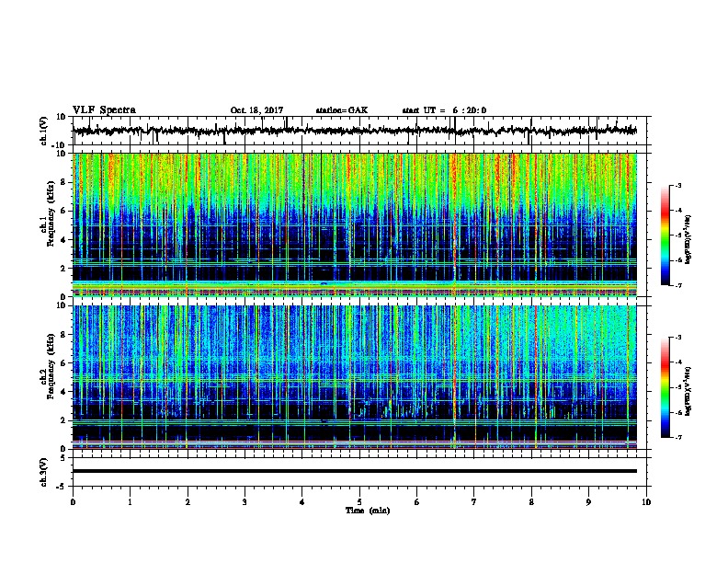The height and width of the screenshot is (563, 728).
Task: Click the ch.1 voltage waveform trace panel
Action: [359, 131]
